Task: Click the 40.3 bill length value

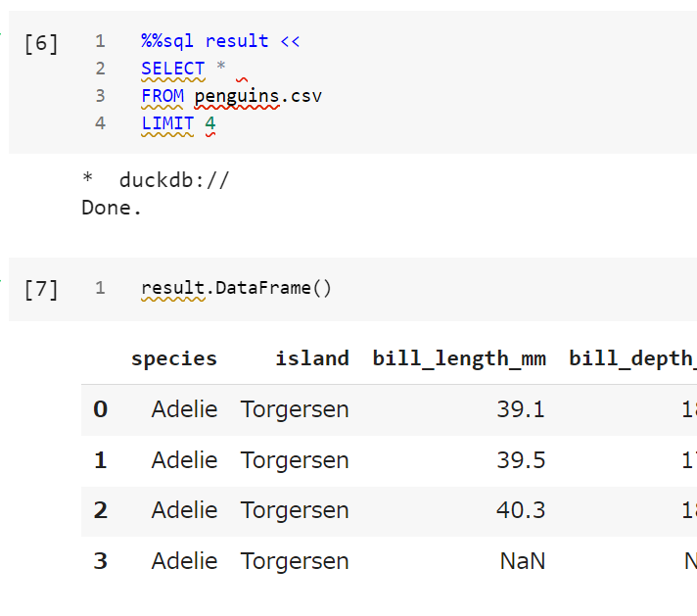Action: 521,510
